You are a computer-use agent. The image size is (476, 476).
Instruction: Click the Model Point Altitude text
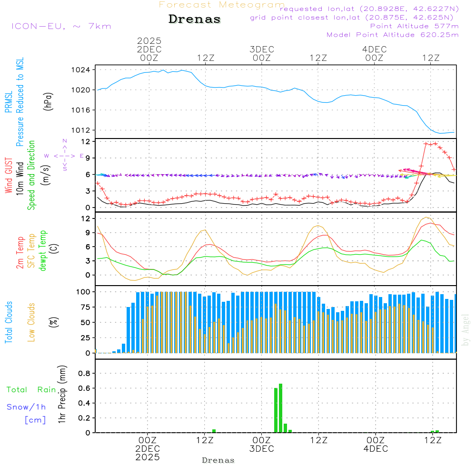(x=393, y=35)
